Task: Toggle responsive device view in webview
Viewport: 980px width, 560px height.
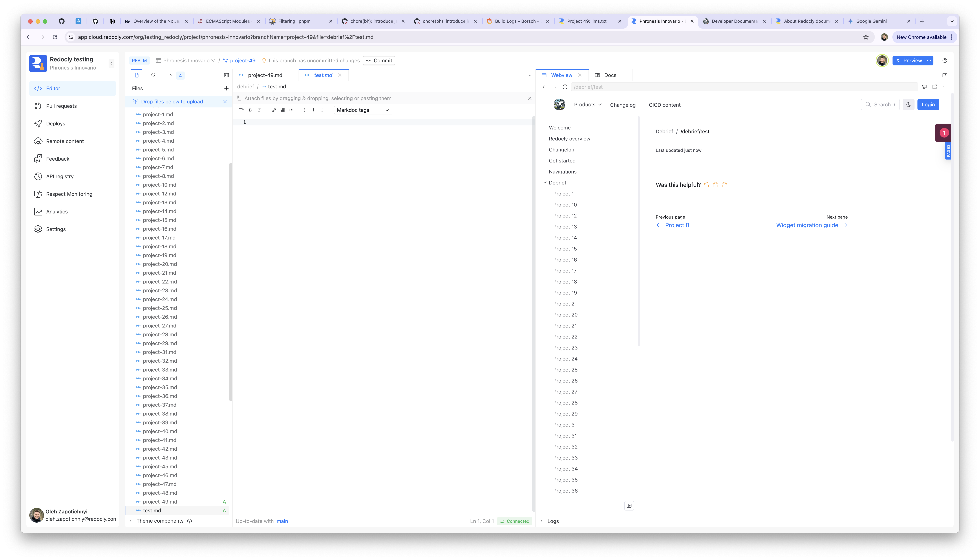Action: pyautogui.click(x=924, y=87)
